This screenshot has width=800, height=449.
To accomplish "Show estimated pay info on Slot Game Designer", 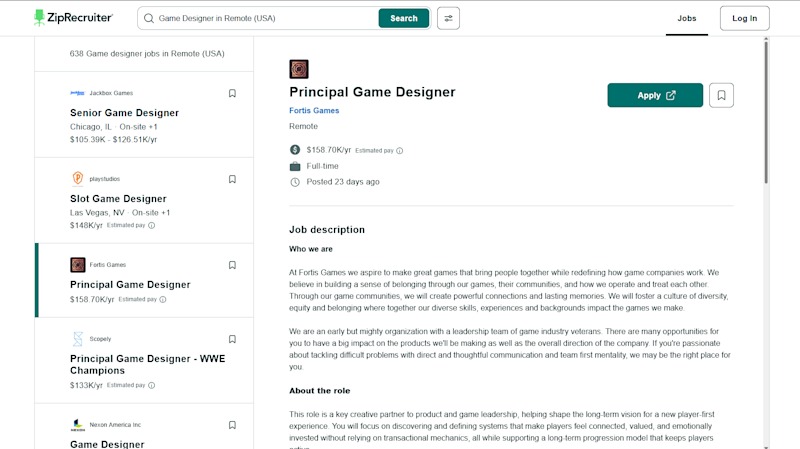I will 152,225.
